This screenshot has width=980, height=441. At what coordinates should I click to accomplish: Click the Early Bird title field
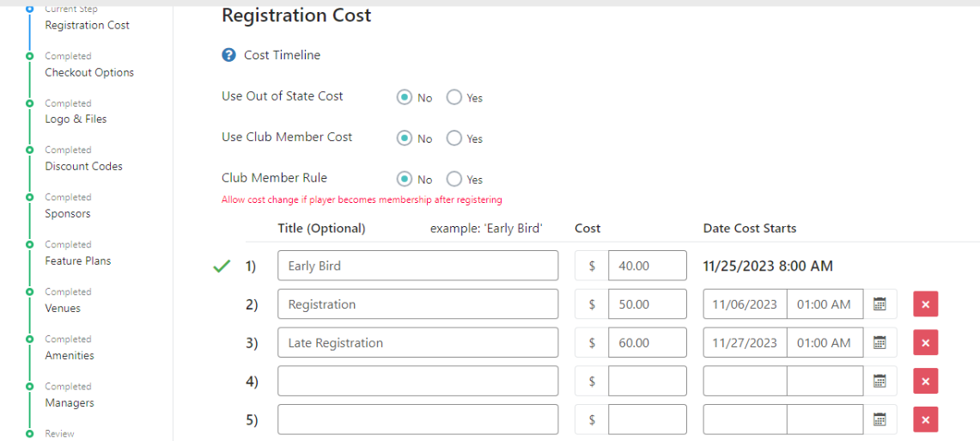[417, 266]
